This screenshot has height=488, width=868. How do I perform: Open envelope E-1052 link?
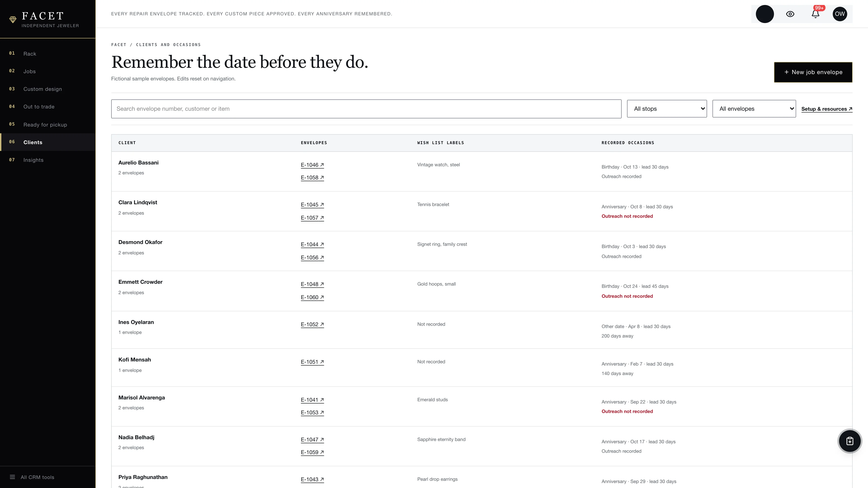[312, 325]
